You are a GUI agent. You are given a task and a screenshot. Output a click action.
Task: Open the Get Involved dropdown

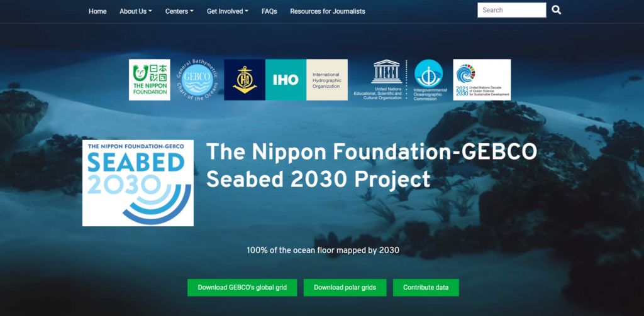228,11
